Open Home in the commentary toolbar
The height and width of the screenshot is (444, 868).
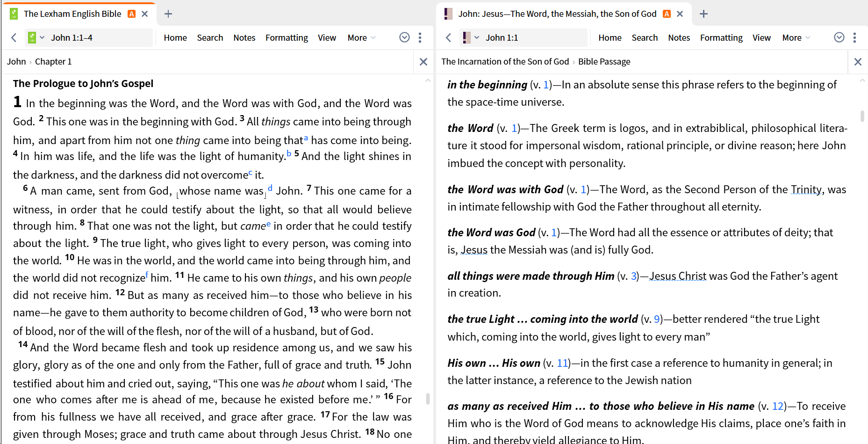(610, 37)
